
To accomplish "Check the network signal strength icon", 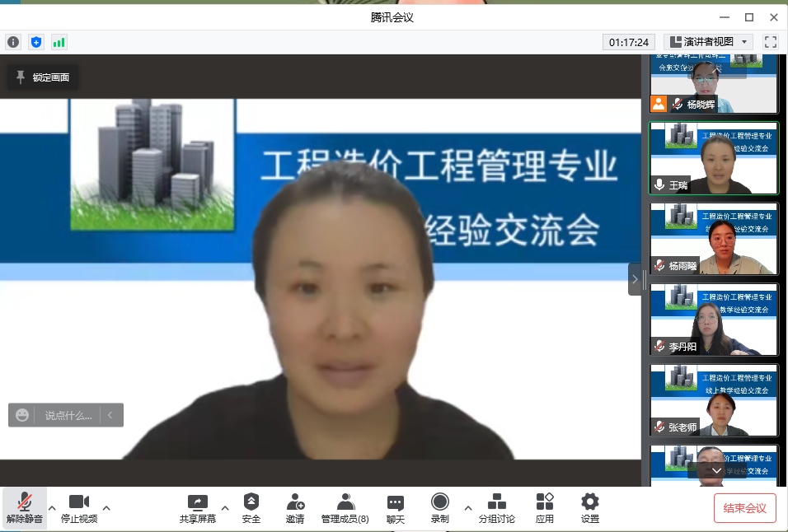I will coord(59,42).
